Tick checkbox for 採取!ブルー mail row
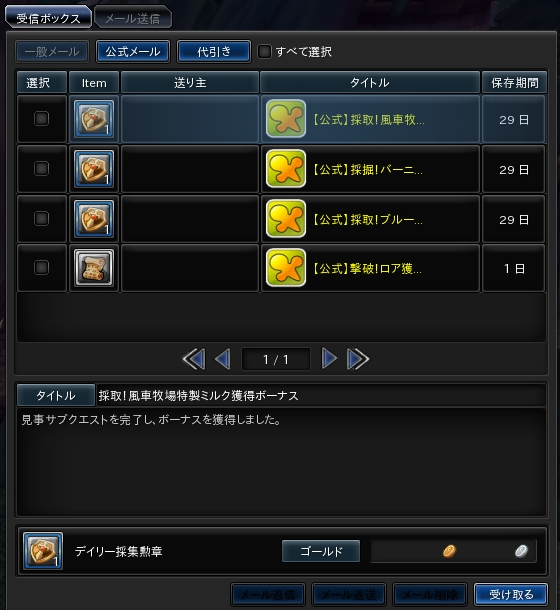Screen dimensions: 560x610 [42, 218]
